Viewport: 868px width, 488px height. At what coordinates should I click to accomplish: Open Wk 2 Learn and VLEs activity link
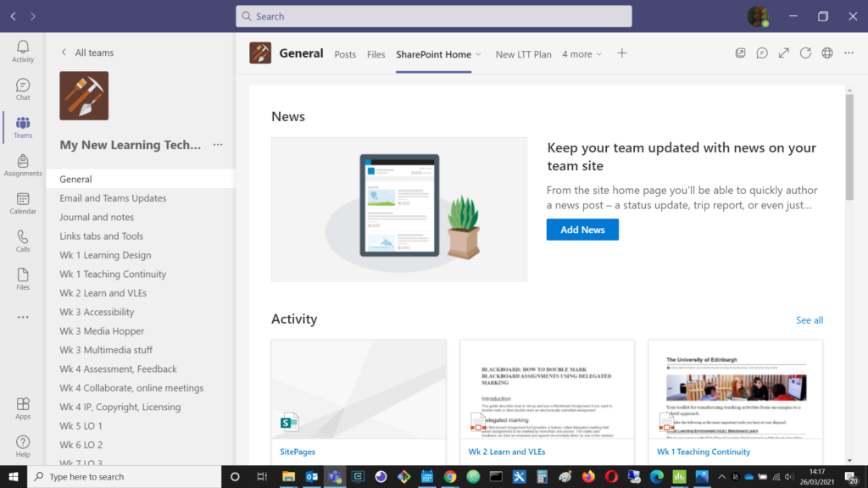[507, 452]
